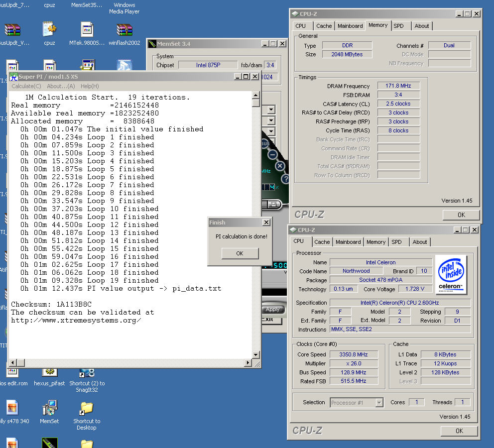Click the round minus button on ASUS widget

pos(272,155)
